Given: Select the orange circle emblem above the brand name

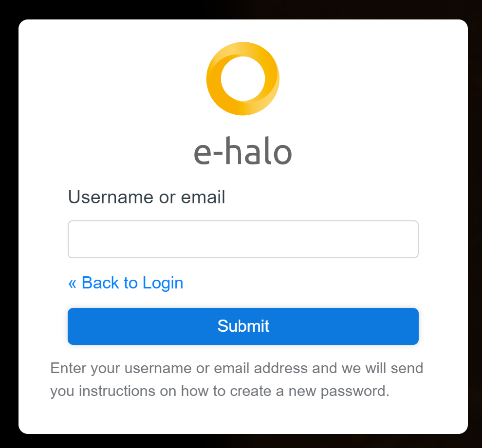Looking at the screenshot, I should click(243, 78).
